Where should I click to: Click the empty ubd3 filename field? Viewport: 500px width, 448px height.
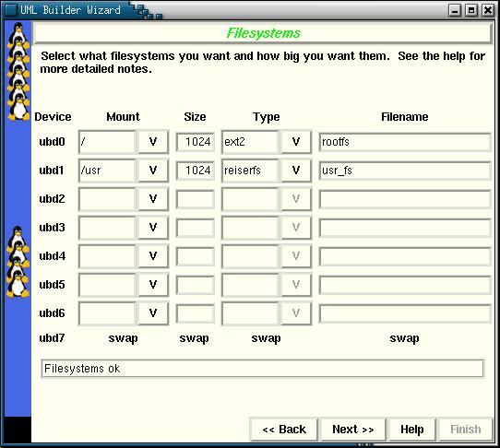click(405, 228)
